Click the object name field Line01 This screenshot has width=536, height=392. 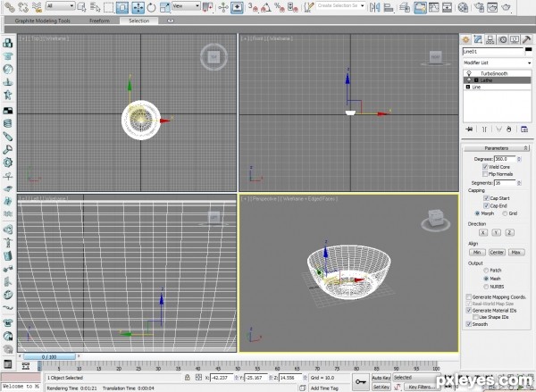[493, 52]
